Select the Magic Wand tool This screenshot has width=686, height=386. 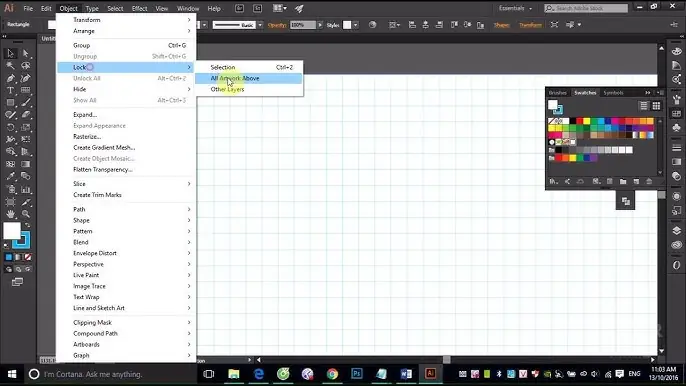10,66
